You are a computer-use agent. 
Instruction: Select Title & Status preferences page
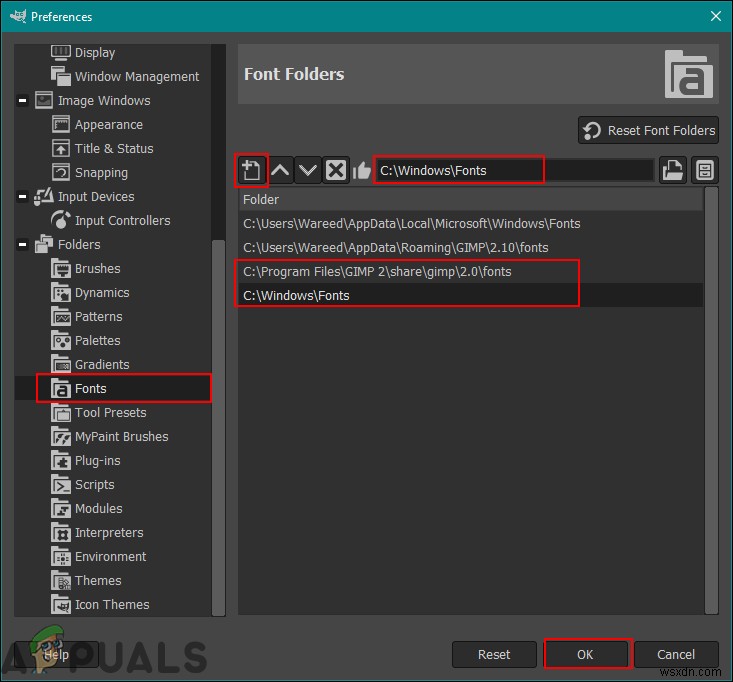[114, 149]
